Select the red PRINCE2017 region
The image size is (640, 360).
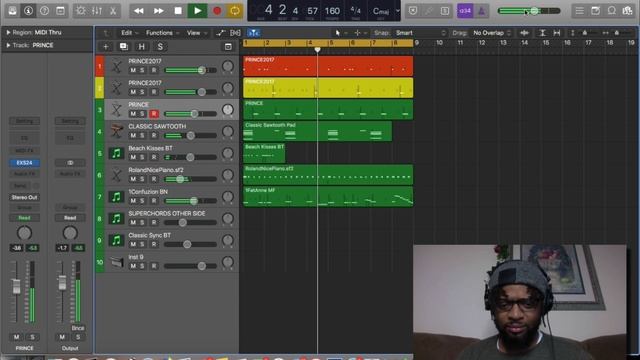(328, 66)
